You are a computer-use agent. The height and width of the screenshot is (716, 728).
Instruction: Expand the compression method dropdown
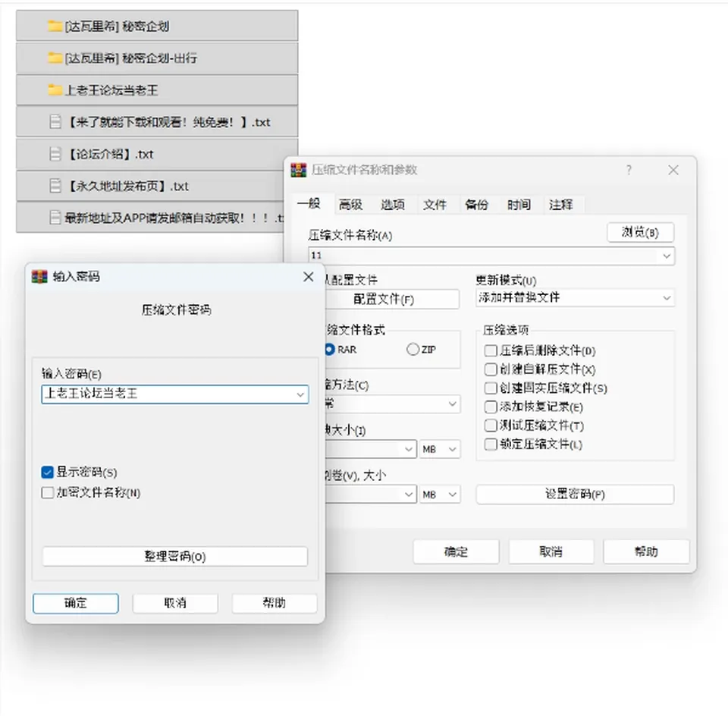tap(452, 404)
